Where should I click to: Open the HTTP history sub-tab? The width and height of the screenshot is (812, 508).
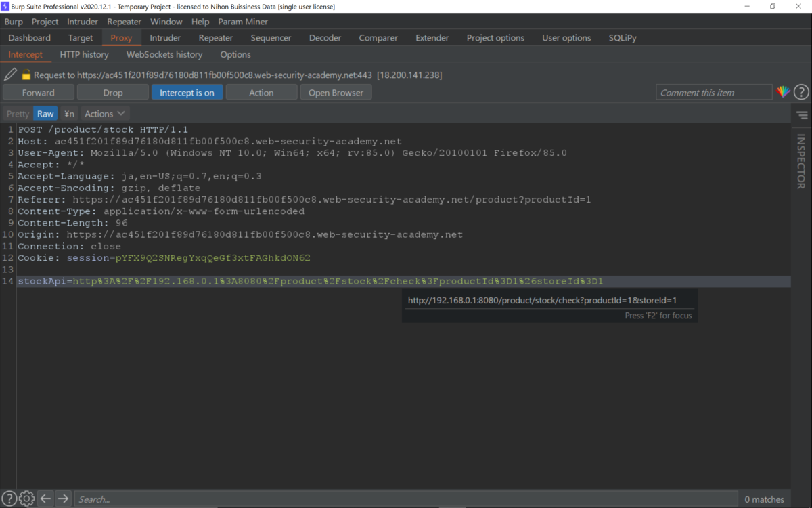[84, 54]
